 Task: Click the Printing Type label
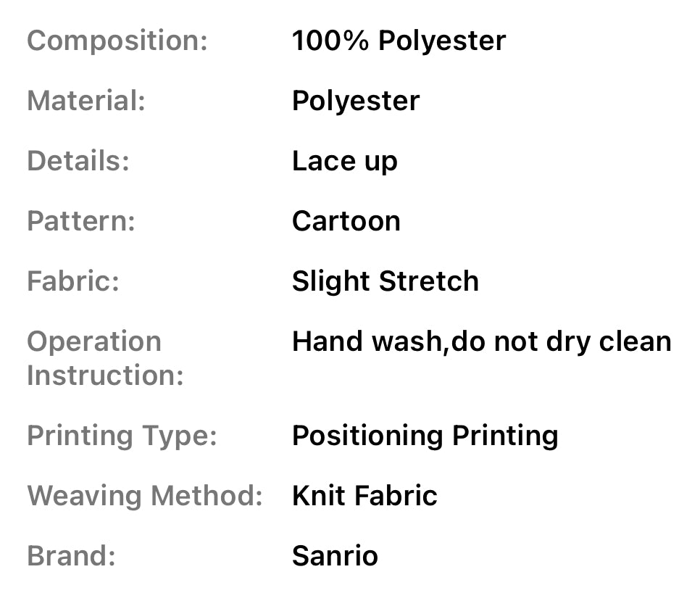122,436
